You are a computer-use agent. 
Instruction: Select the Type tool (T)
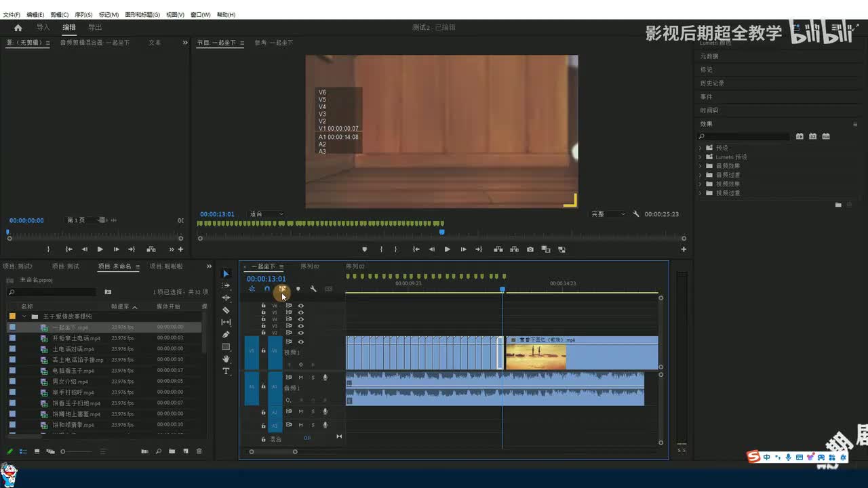coord(226,371)
